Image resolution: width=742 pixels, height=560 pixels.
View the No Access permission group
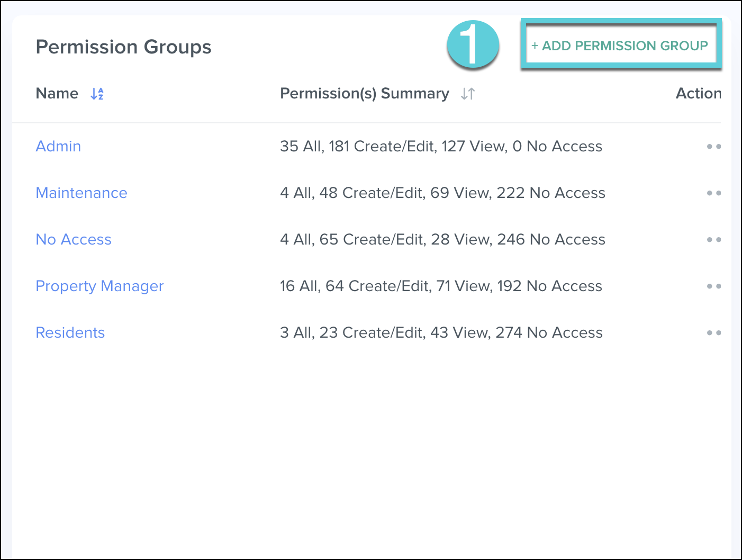(x=74, y=239)
